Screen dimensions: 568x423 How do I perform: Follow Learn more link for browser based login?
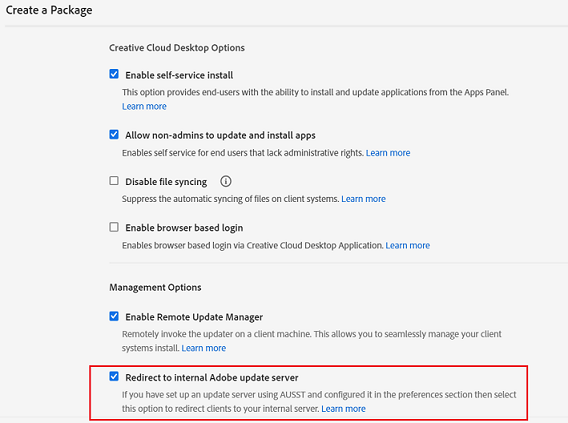[408, 246]
